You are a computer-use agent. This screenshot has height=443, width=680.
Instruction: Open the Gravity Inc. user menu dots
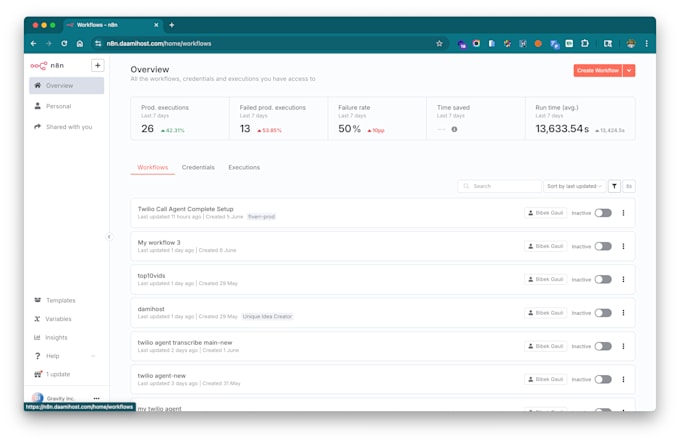tap(96, 398)
